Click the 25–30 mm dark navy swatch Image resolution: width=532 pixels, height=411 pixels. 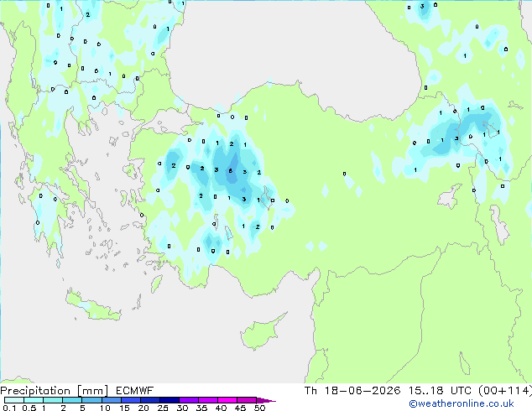coord(170,400)
